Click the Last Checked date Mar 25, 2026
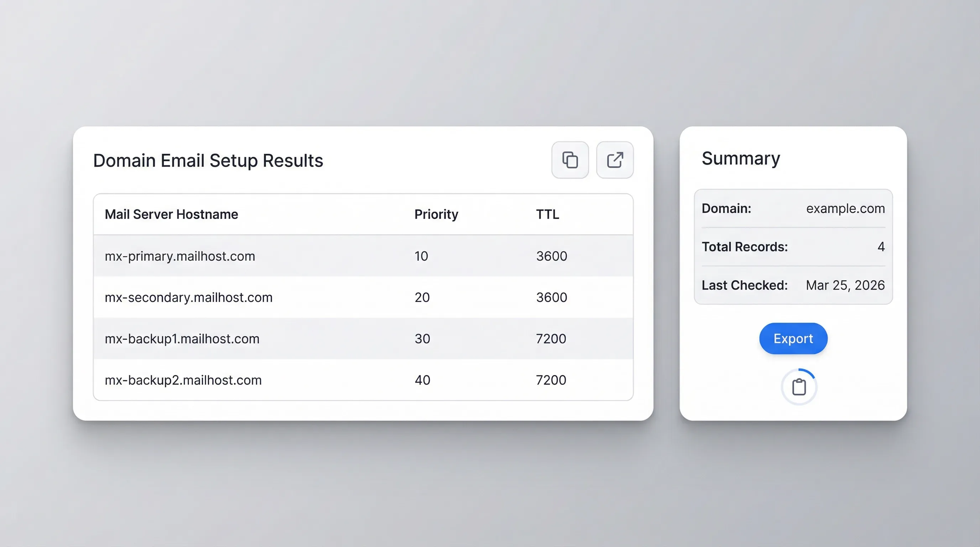 [845, 285]
